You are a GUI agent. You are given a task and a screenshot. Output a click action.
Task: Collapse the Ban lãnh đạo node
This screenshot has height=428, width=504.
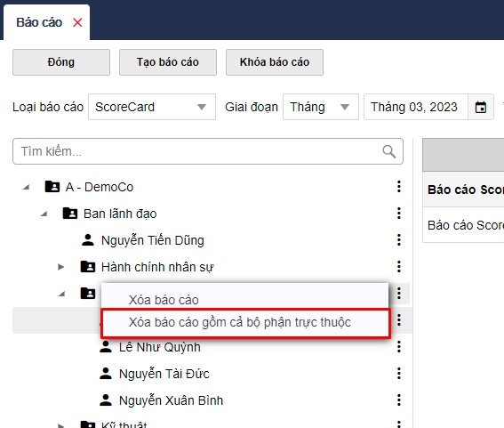coord(44,214)
